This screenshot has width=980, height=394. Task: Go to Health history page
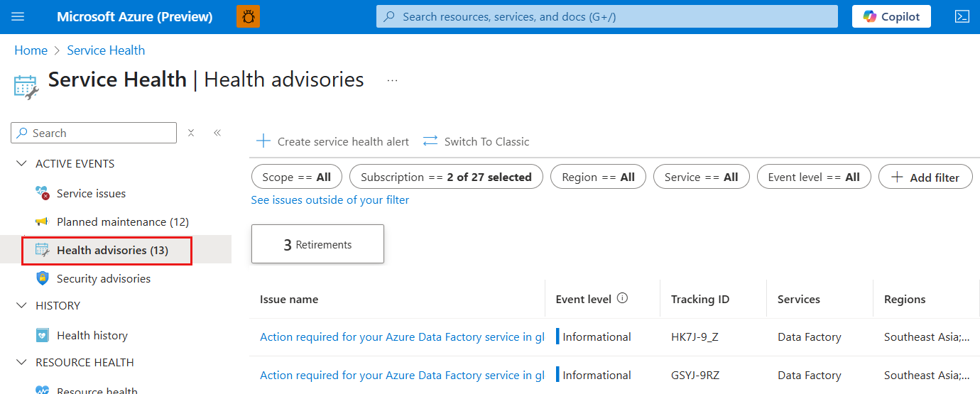[x=92, y=336]
